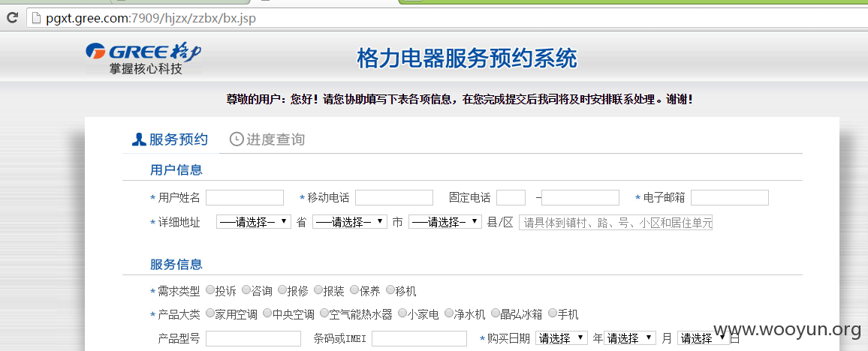Select the 投诉 radio button
Screen dimensions: 868x351
click(209, 289)
